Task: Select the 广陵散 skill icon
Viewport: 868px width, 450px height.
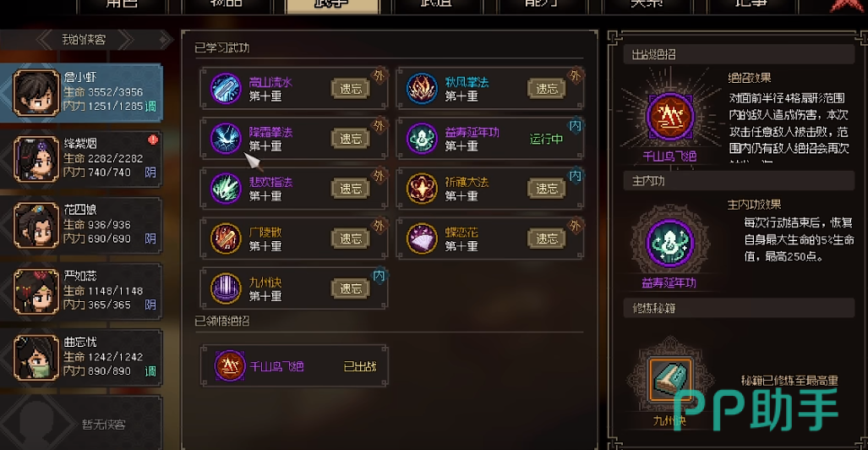Action: [226, 239]
